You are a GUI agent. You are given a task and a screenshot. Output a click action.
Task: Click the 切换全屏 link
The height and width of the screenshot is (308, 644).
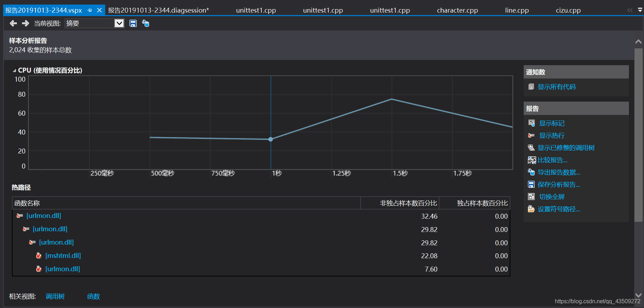[x=552, y=197]
